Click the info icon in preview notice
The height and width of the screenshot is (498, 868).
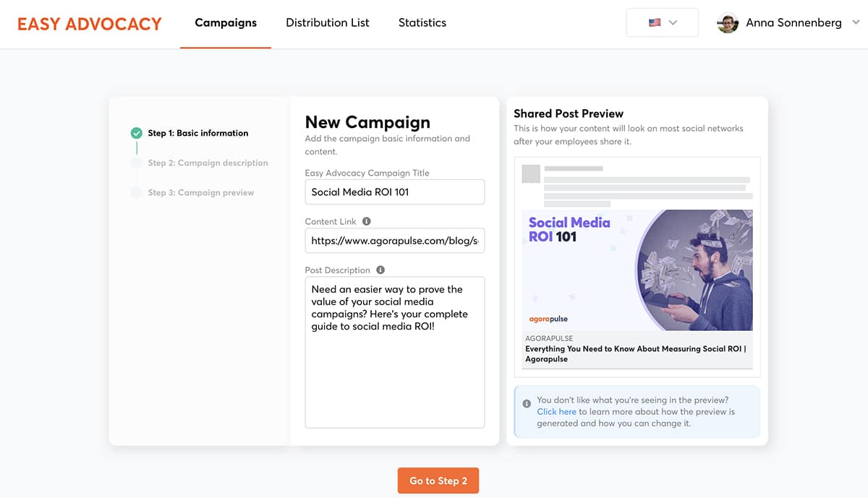pyautogui.click(x=527, y=403)
